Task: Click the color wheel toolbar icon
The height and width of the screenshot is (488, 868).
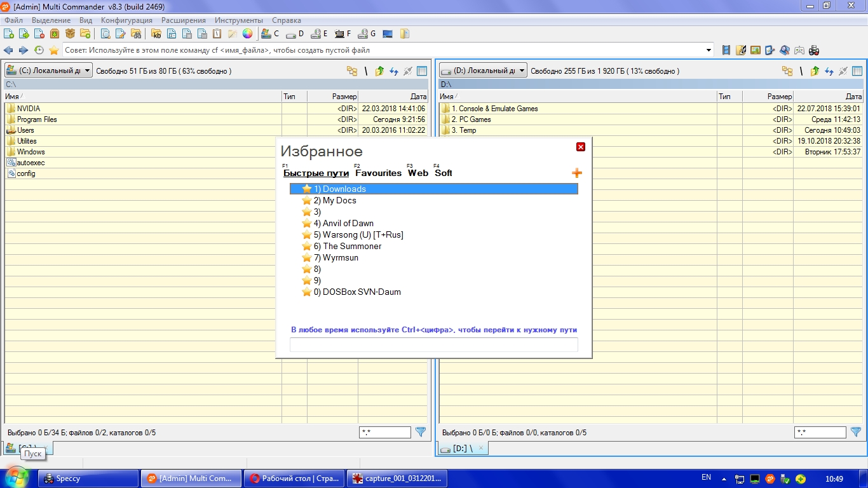Action: (247, 34)
